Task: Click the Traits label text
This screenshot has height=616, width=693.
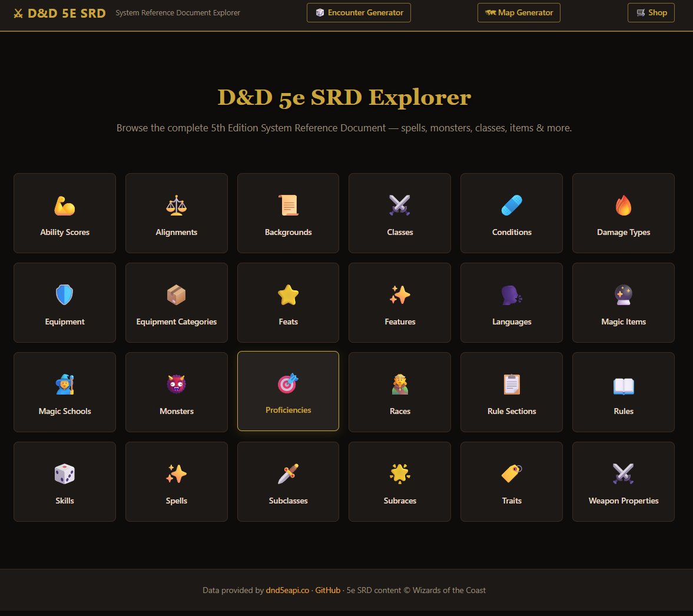Action: [x=511, y=501]
